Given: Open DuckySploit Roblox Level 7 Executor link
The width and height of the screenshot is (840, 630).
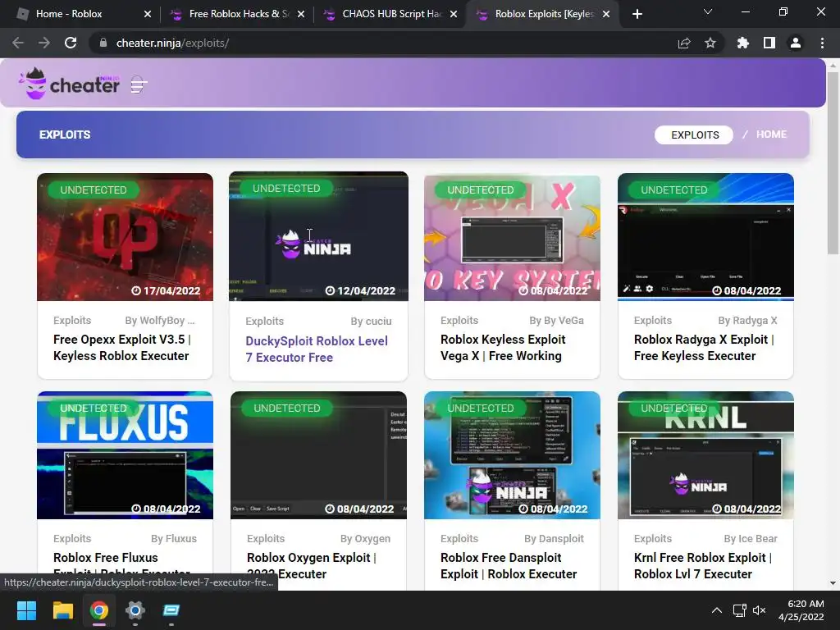Looking at the screenshot, I should (317, 349).
